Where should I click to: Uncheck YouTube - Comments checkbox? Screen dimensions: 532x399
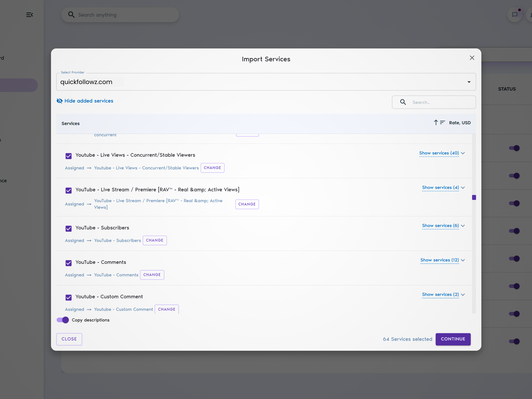point(68,263)
